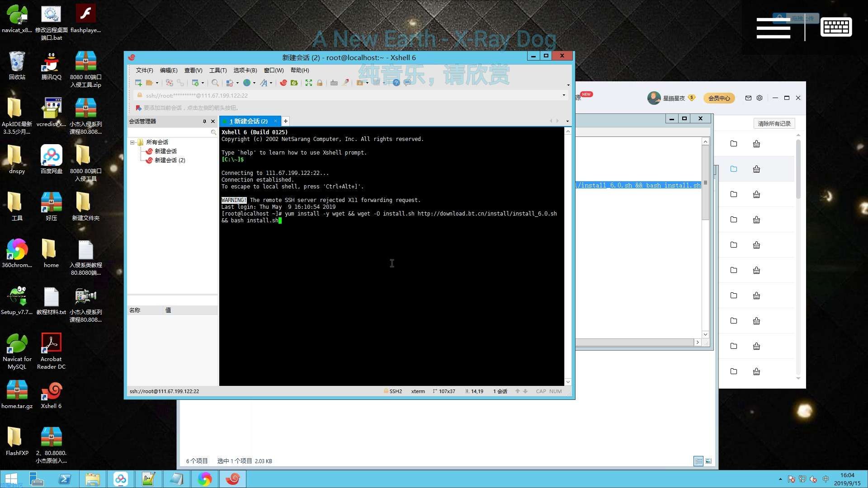Switch explorer to details view toggle
This screenshot has height=488, width=868.
698,461
